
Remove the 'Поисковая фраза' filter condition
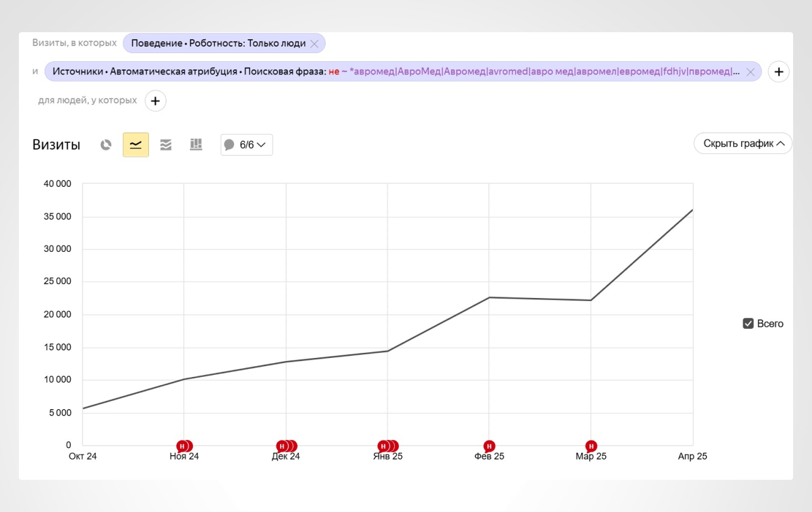[x=750, y=72]
